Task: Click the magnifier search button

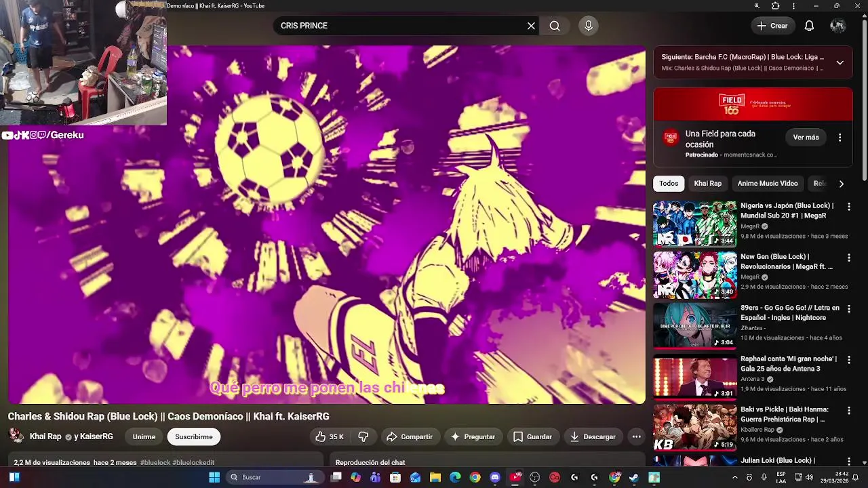Action: tap(555, 26)
